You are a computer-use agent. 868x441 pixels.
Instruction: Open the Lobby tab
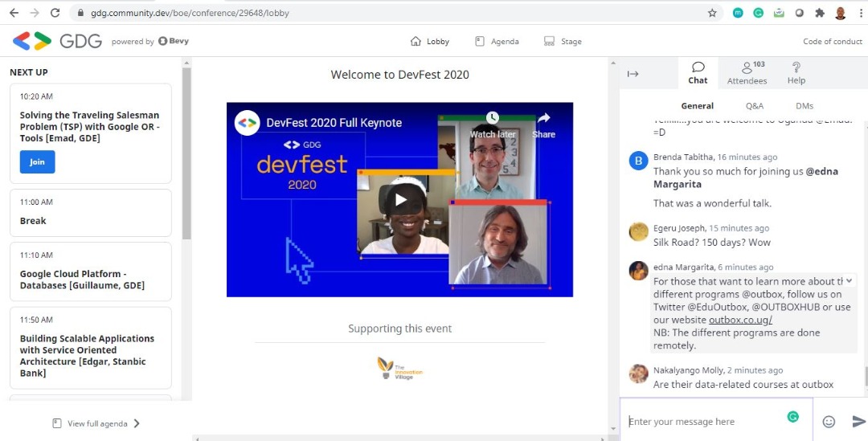429,42
